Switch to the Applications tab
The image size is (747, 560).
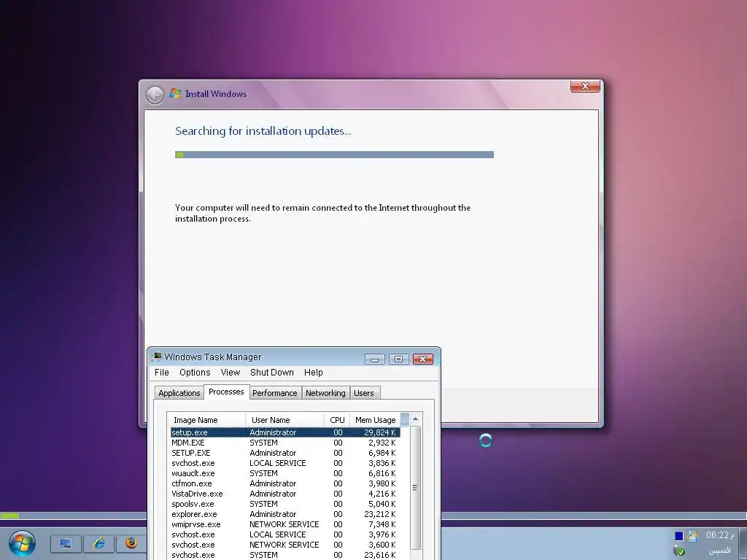tap(179, 393)
